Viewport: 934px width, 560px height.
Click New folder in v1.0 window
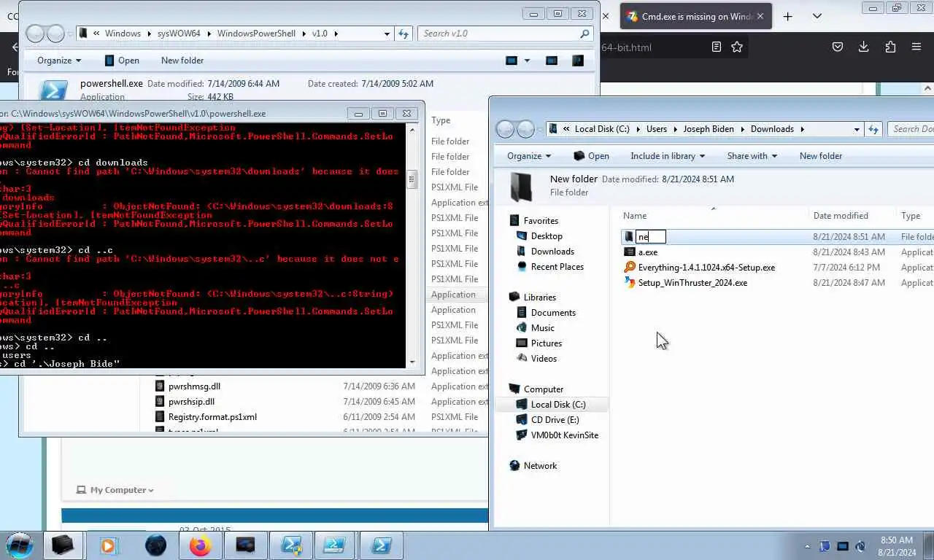point(182,61)
